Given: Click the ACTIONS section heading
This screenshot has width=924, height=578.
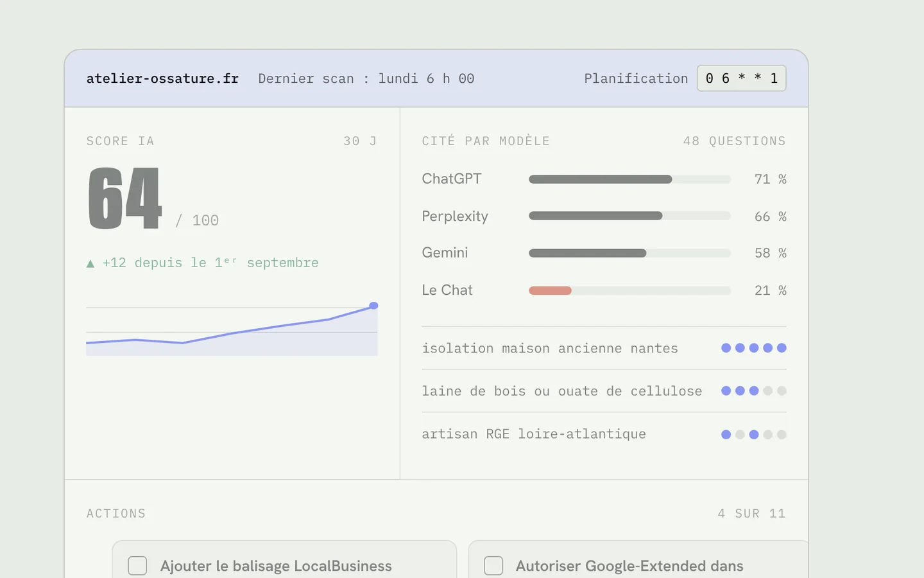Looking at the screenshot, I should click(116, 513).
